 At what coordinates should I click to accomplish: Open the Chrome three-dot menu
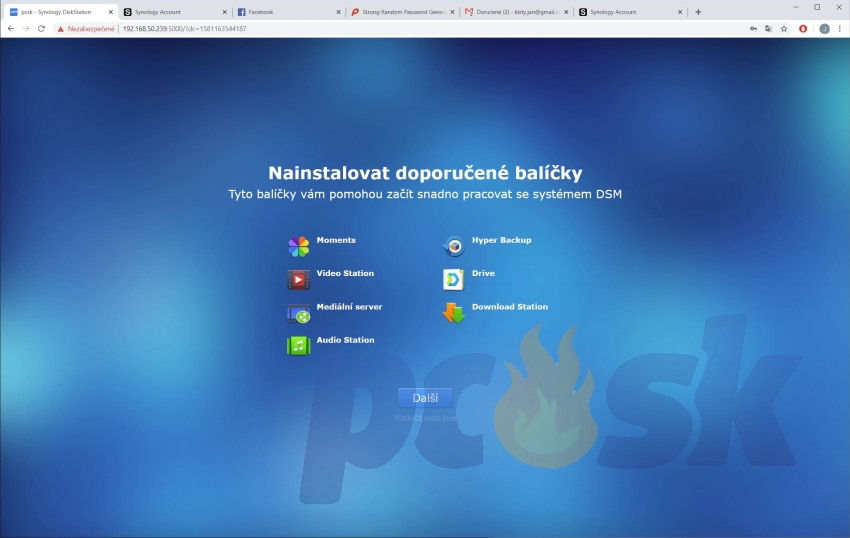point(840,29)
